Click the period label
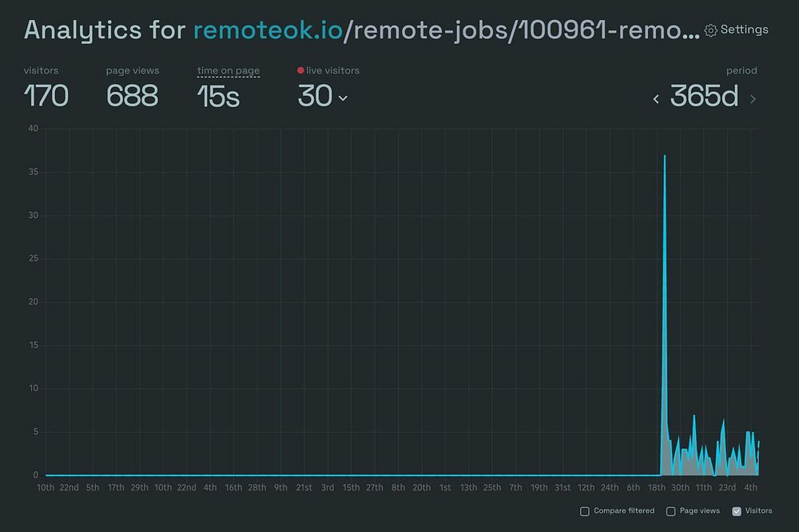This screenshot has height=532, width=799. click(741, 70)
